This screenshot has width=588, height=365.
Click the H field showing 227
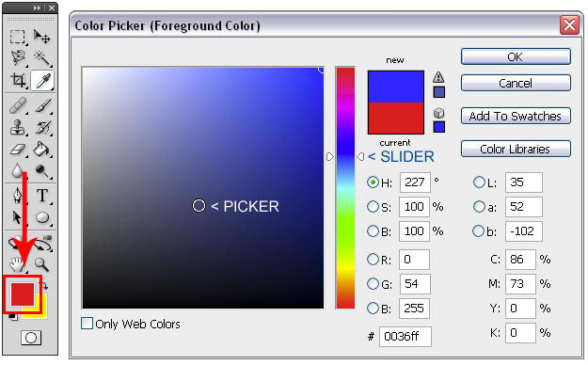[x=415, y=182]
